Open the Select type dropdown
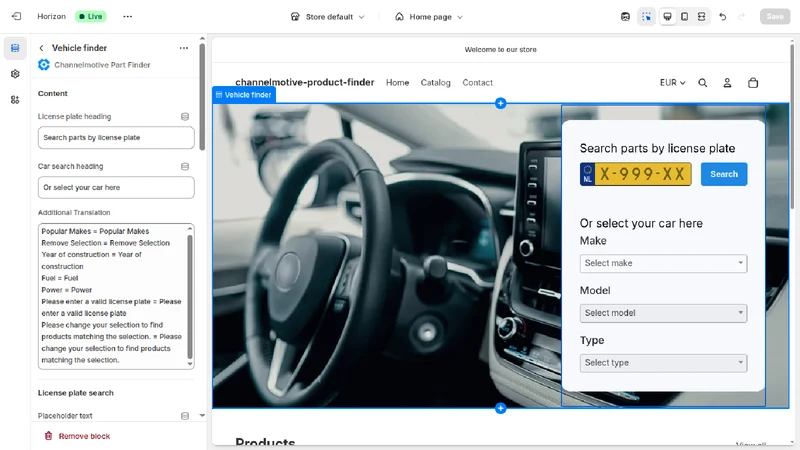Image resolution: width=800 pixels, height=450 pixels. (x=663, y=363)
